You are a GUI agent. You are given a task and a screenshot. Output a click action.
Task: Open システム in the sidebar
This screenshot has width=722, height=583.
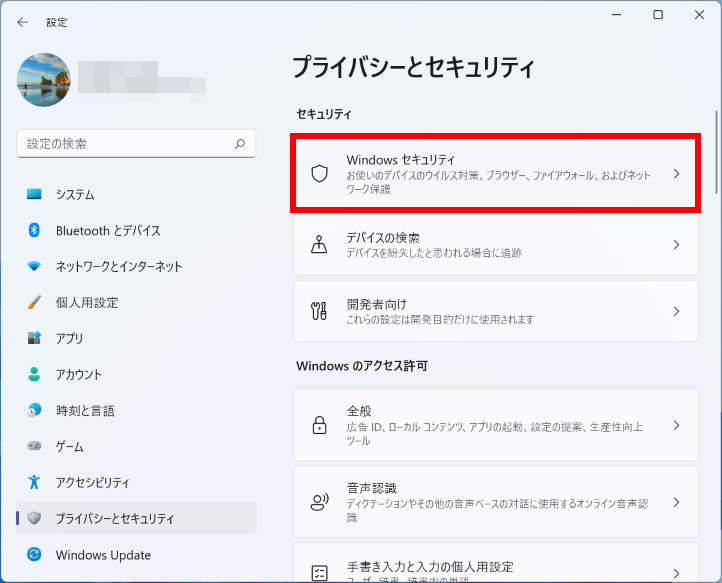[136, 194]
